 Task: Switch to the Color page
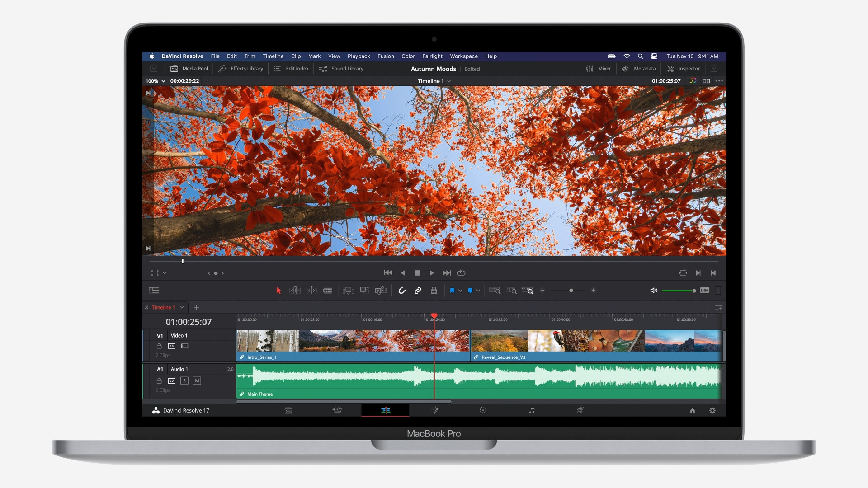pos(482,410)
